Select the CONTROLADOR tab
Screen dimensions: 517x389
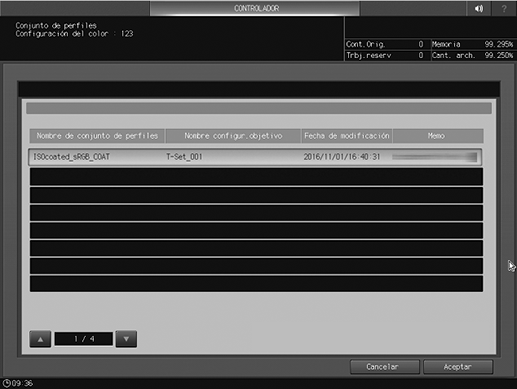(x=255, y=8)
